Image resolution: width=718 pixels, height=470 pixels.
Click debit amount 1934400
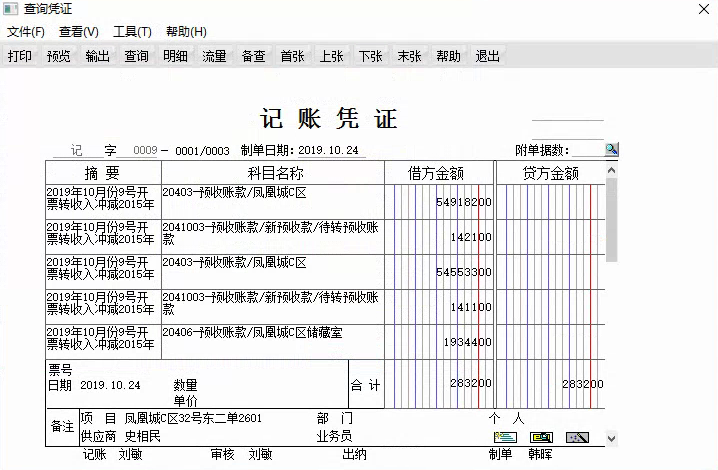(468, 342)
